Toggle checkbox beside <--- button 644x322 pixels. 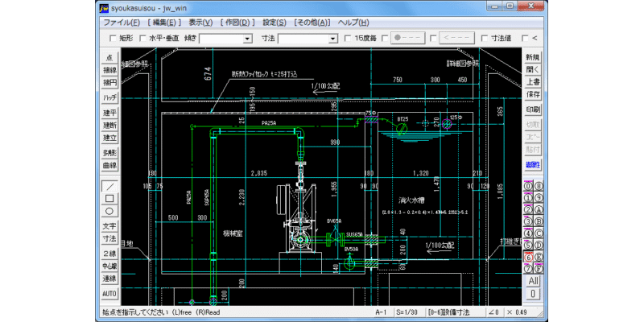pos(433,38)
